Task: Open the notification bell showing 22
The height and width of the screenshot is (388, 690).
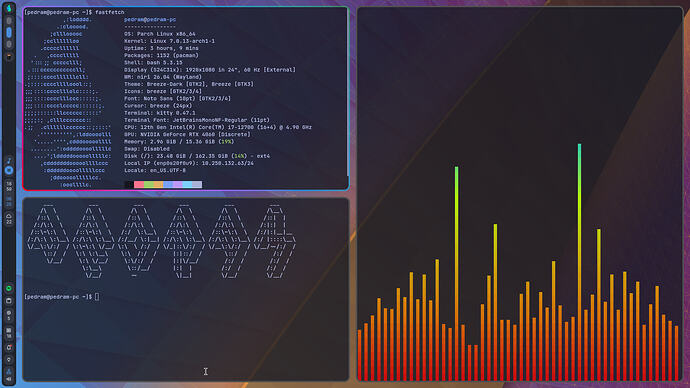Action: (9, 219)
